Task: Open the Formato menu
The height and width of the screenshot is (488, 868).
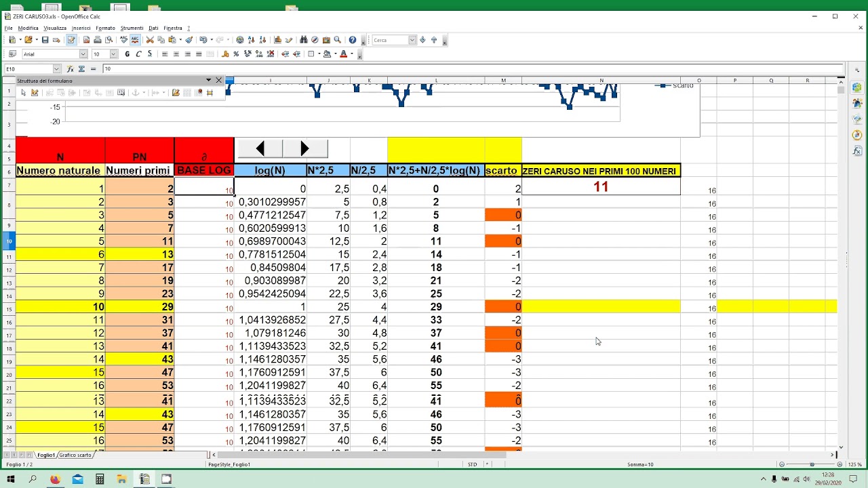Action: 105,28
